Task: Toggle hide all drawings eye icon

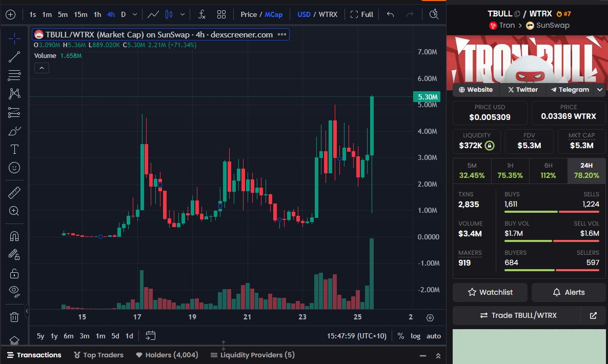Action: [14, 292]
